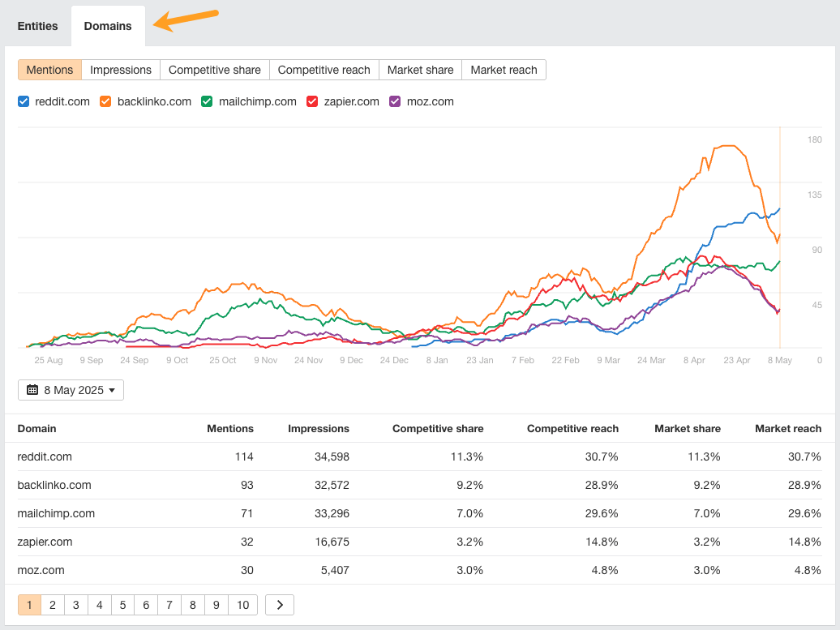This screenshot has height=630, width=840.
Task: Show the Market reach chart
Action: (504, 70)
